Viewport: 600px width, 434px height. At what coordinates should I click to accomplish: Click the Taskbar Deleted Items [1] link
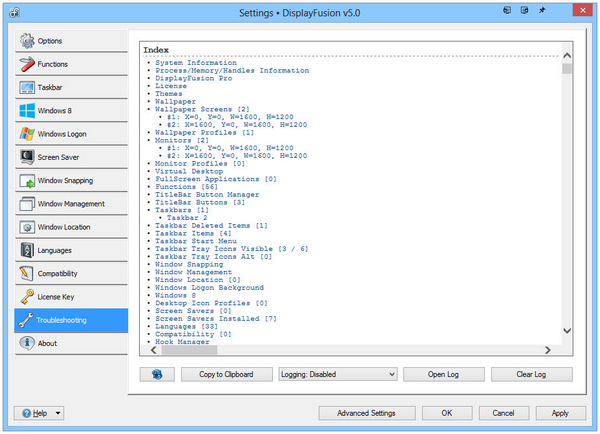click(211, 225)
